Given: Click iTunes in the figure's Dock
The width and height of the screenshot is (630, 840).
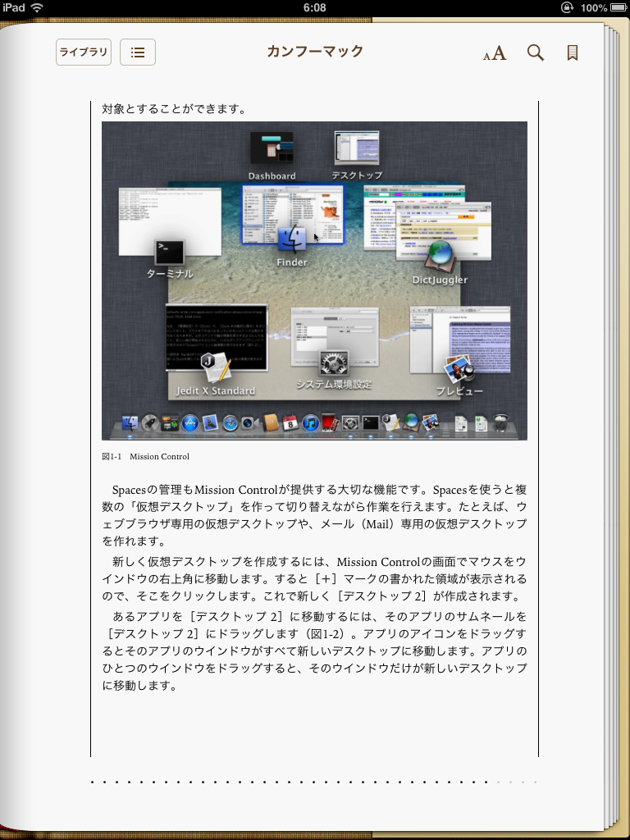Looking at the screenshot, I should coord(311,423).
